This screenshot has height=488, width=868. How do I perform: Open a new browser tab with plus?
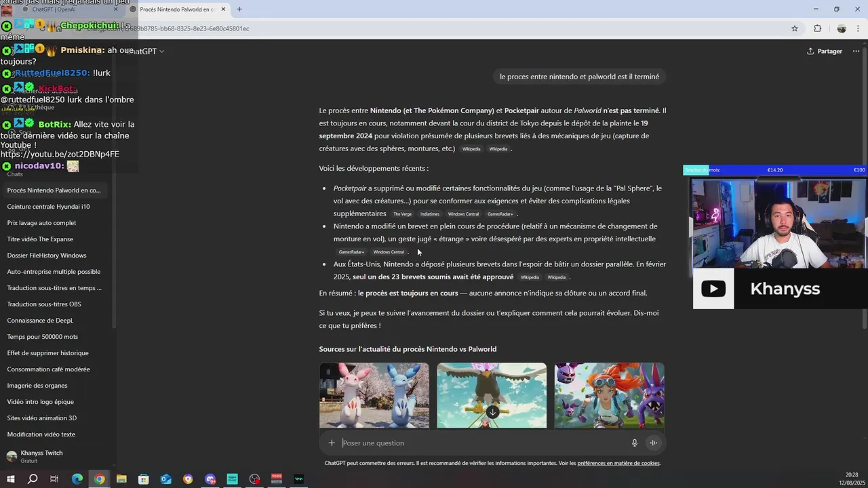pos(239,9)
